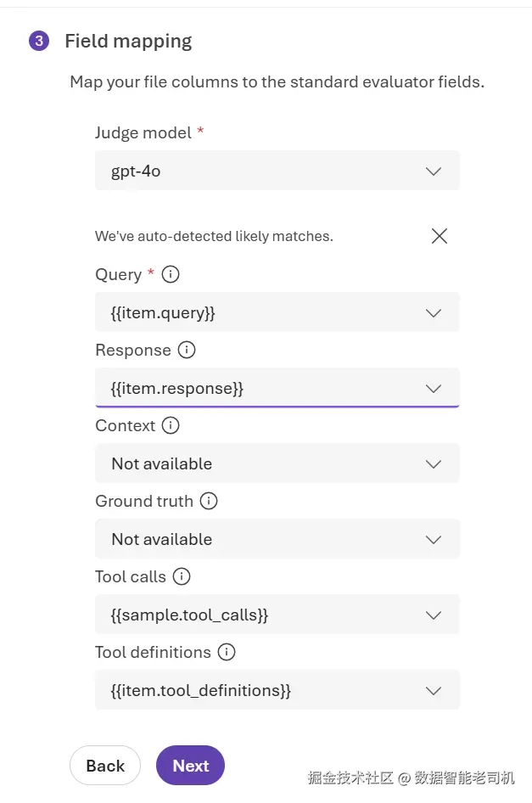Click the Ground truth info icon
Image resolution: width=532 pixels, height=803 pixels.
click(209, 501)
